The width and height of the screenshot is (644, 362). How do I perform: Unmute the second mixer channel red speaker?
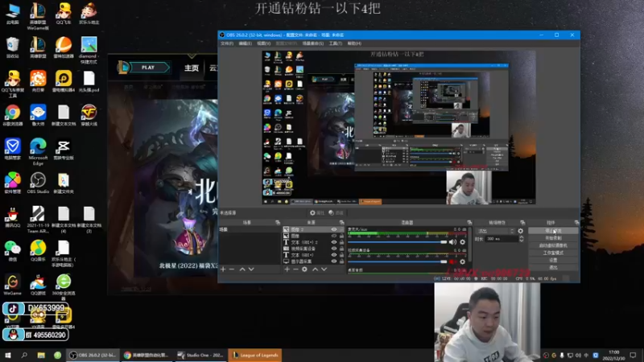[x=452, y=261]
